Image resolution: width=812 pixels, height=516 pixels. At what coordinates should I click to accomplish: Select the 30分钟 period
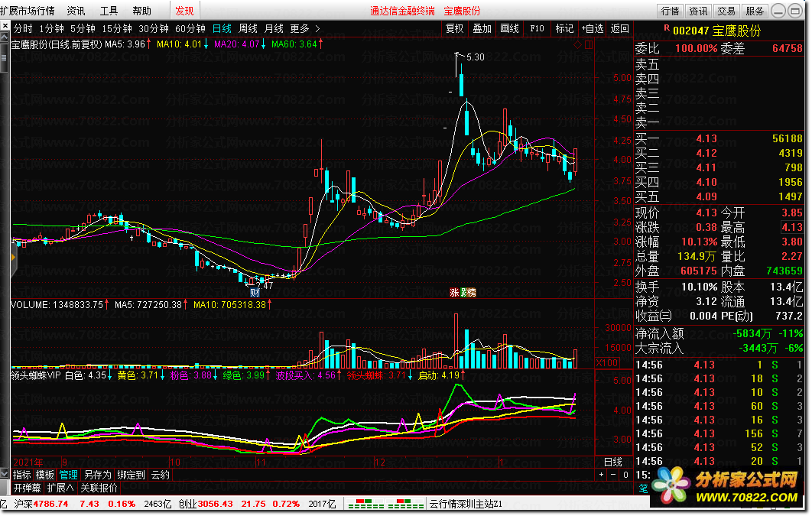point(154,29)
